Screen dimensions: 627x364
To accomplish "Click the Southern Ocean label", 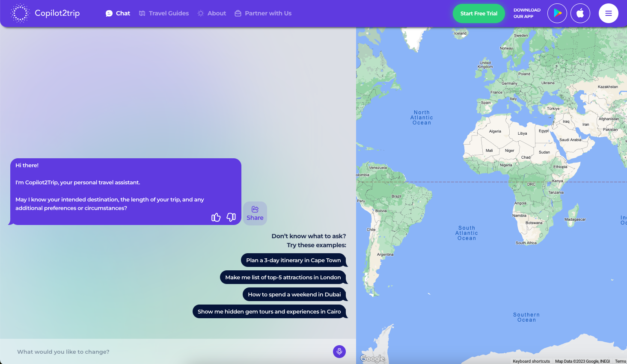I will coord(526,317).
